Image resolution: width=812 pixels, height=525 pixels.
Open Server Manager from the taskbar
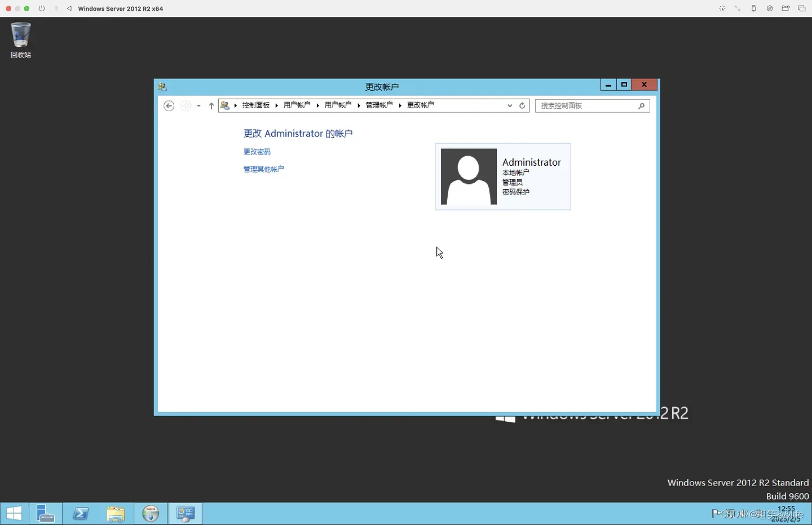pyautogui.click(x=46, y=514)
